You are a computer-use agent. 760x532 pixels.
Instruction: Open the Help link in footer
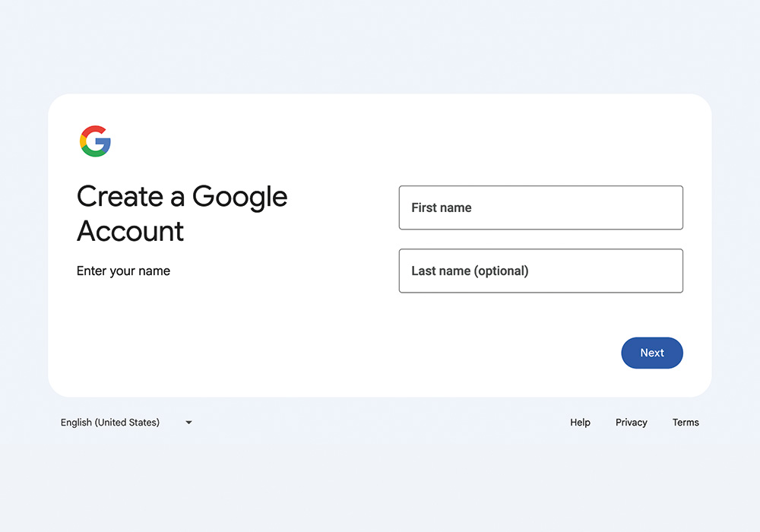click(x=580, y=423)
